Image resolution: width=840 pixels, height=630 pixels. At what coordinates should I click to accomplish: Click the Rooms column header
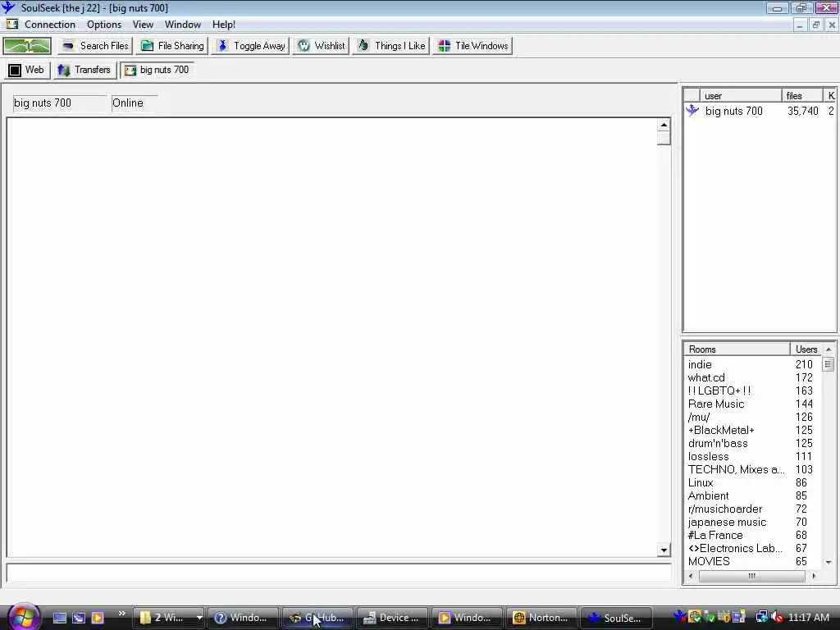tap(737, 349)
